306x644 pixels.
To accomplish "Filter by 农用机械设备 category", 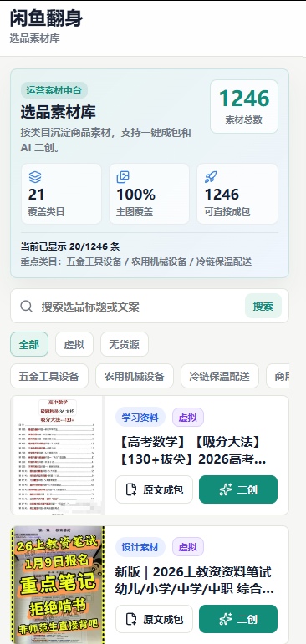I will pos(135,376).
